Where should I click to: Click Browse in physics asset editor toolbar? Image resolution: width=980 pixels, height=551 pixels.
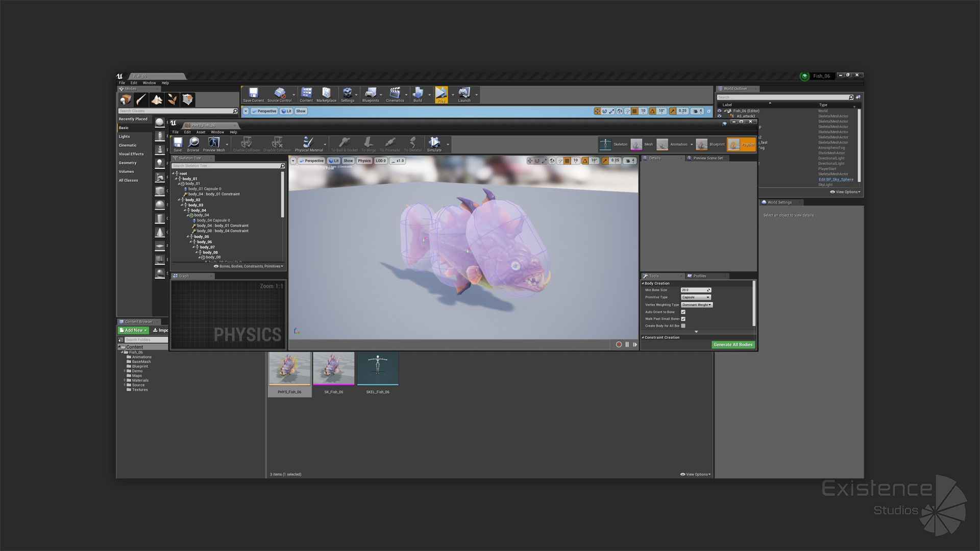point(193,144)
